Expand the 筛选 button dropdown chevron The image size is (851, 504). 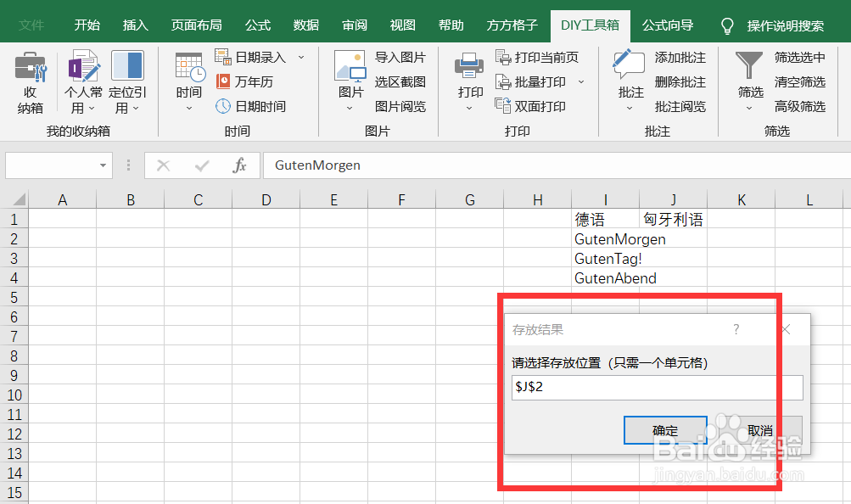click(749, 109)
